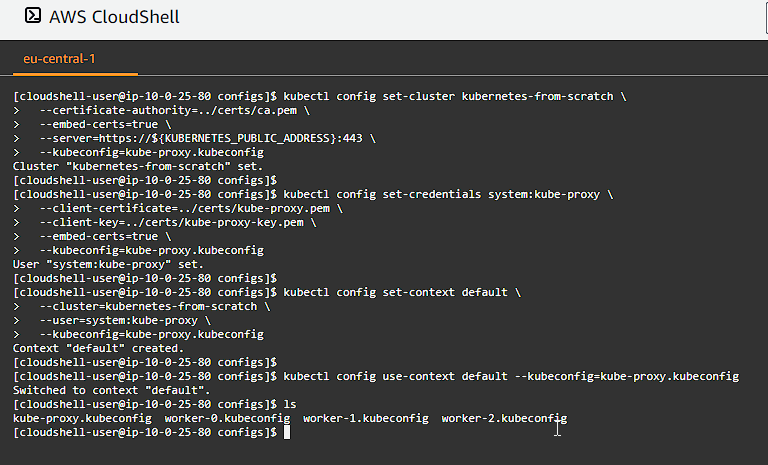Click the AWS CloudShell terminal icon
The width and height of the screenshot is (768, 465).
(33, 16)
